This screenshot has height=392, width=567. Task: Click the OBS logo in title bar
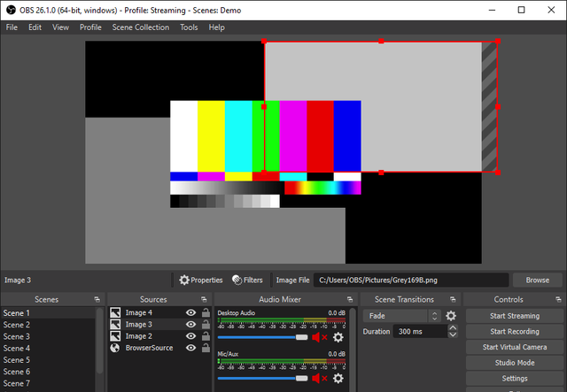pyautogui.click(x=12, y=10)
